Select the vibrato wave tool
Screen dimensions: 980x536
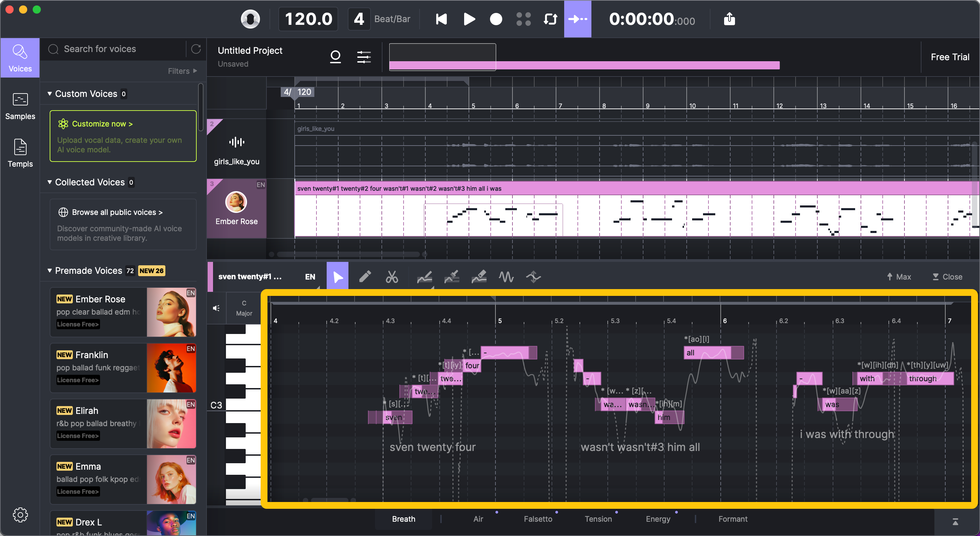tap(506, 277)
